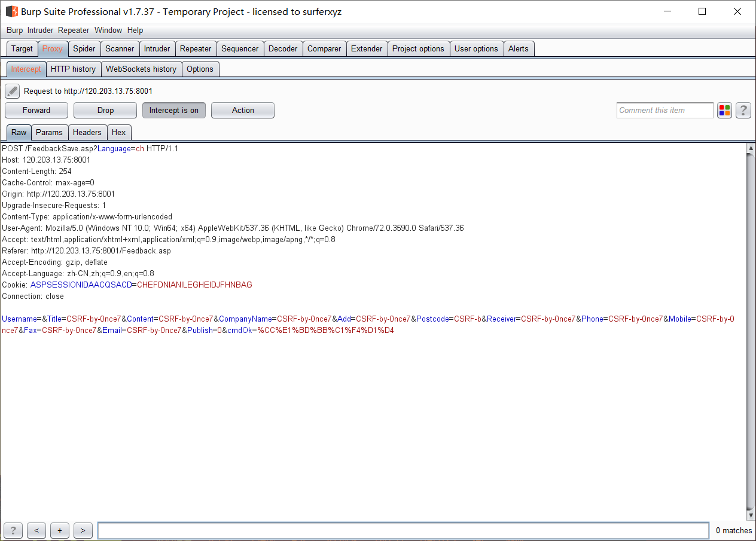Open the highlight color picker icon
The image size is (756, 541).
pyautogui.click(x=724, y=111)
